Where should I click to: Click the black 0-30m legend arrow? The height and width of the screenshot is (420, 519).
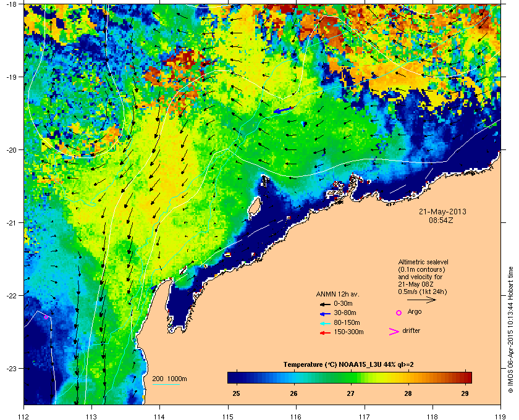[x=325, y=304]
